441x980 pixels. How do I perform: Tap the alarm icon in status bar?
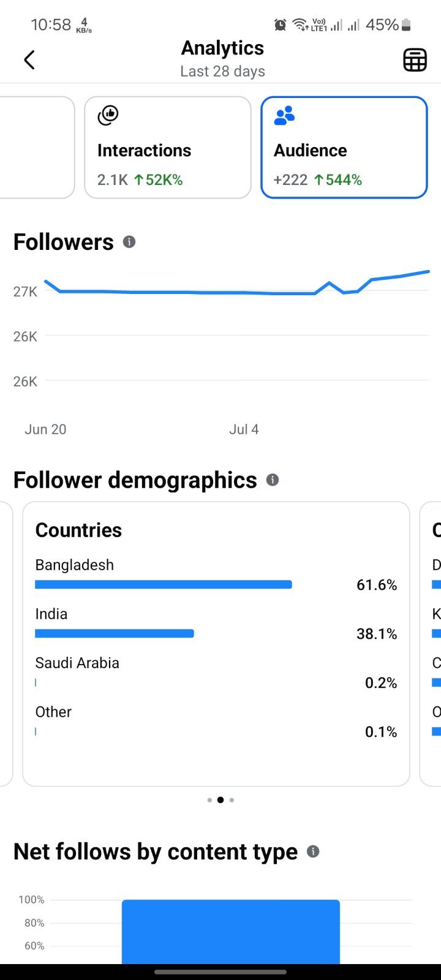(280, 24)
